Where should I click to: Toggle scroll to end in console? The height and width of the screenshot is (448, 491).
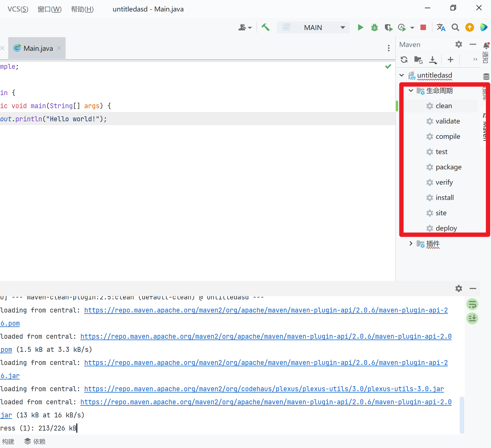coord(472,318)
